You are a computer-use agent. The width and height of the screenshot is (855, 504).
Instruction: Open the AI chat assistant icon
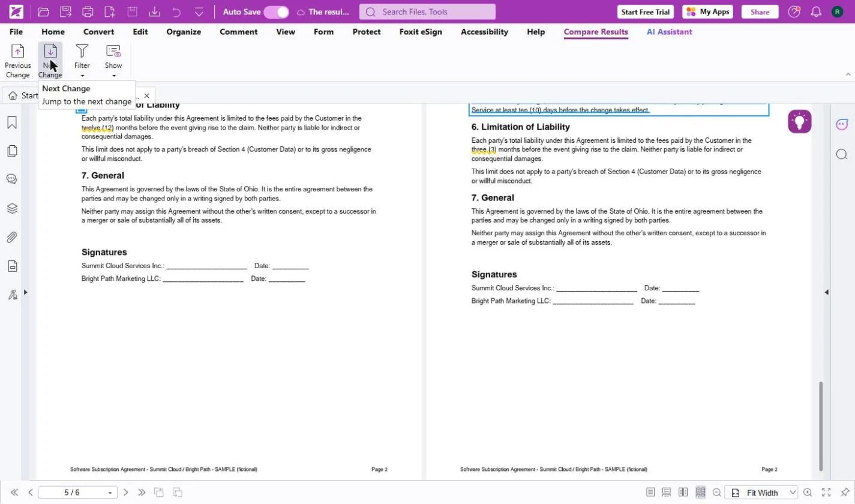(842, 124)
